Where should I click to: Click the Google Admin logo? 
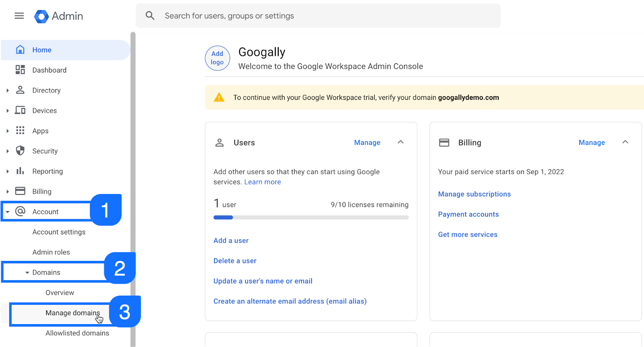(x=59, y=16)
